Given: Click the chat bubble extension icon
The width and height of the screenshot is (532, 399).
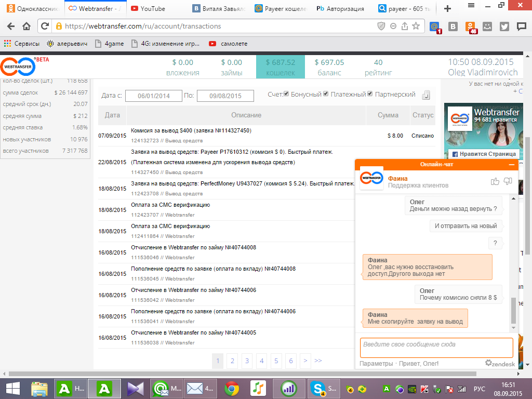Looking at the screenshot, I should [x=522, y=26].
